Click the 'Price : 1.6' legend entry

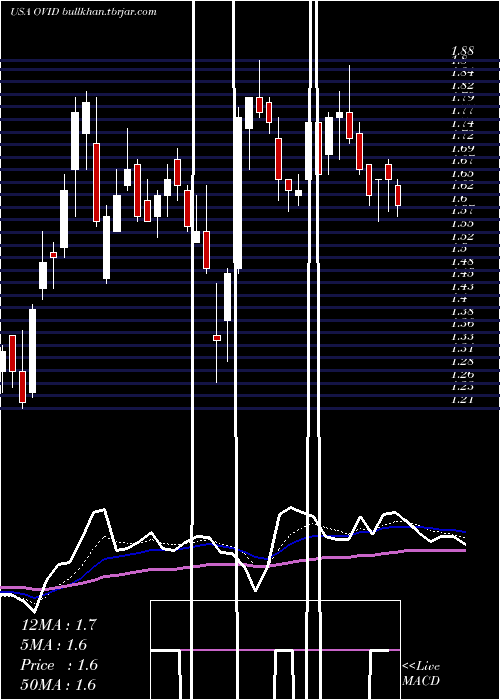tap(59, 665)
